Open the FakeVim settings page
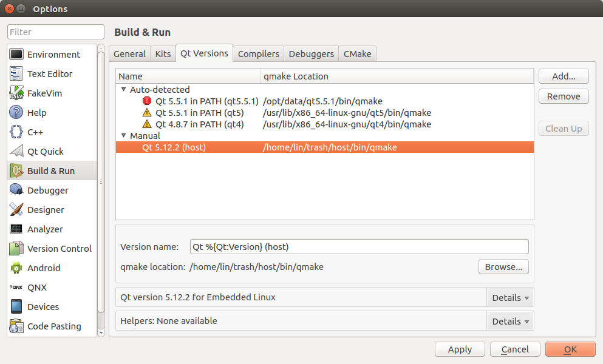The height and width of the screenshot is (364, 603). coord(16,93)
